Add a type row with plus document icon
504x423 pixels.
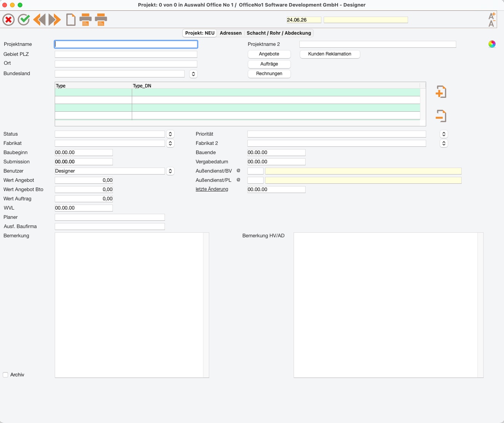tap(441, 92)
